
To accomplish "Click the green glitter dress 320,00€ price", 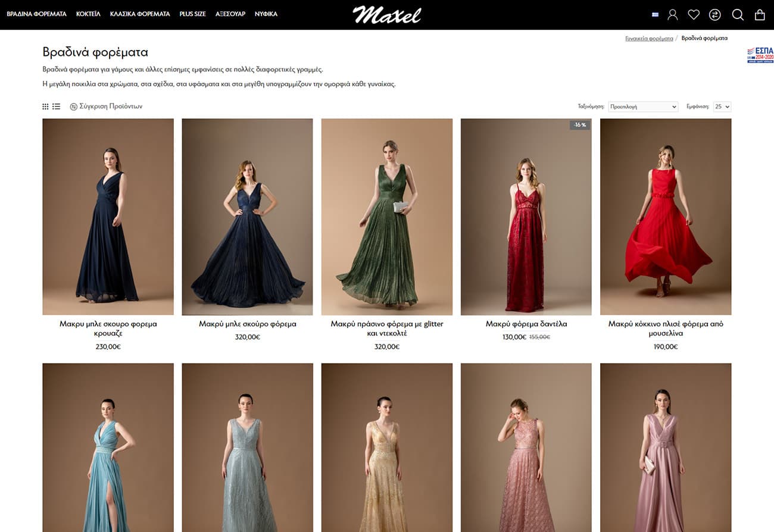I will tap(387, 347).
